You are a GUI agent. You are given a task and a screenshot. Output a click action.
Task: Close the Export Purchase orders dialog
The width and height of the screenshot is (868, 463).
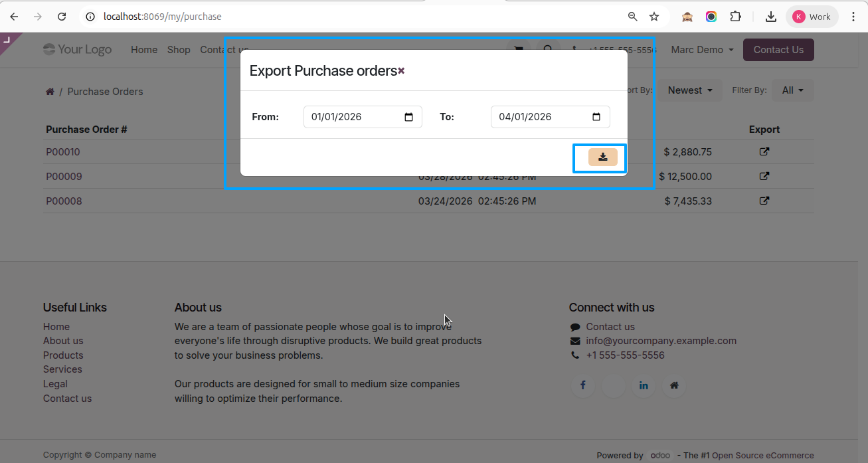(x=401, y=71)
